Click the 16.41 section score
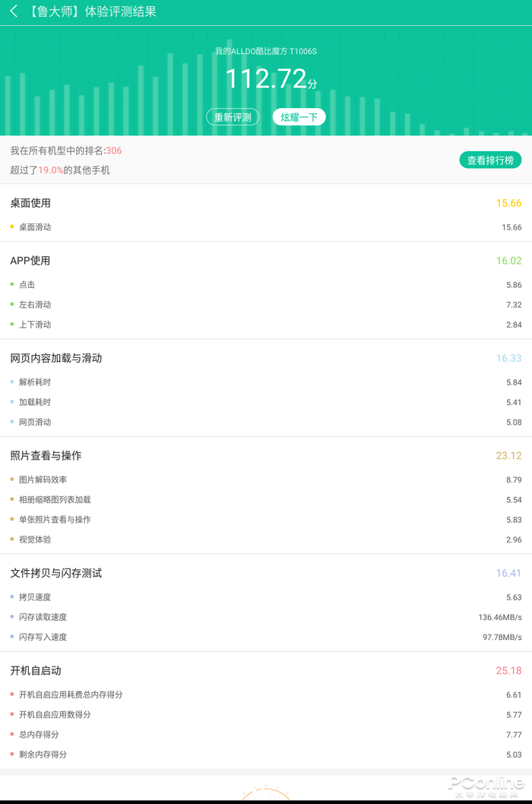Screen dimensions: 532x804 pyautogui.click(x=508, y=573)
